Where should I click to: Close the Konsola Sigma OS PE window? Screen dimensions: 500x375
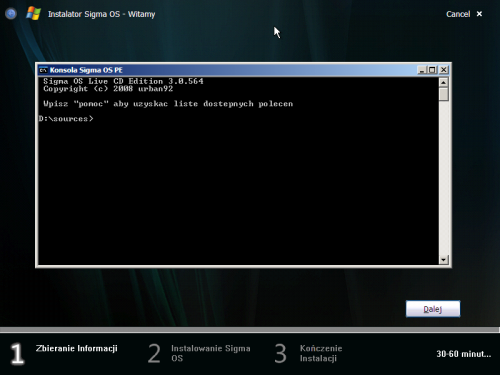[x=444, y=70]
